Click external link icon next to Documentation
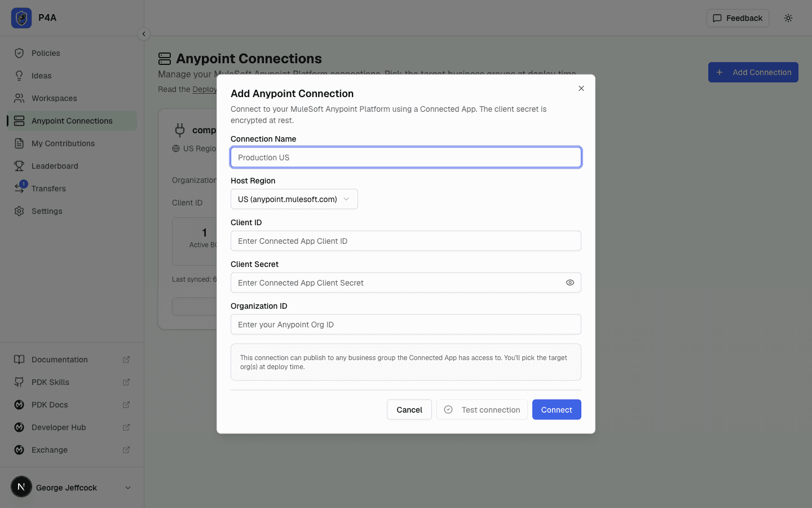The width and height of the screenshot is (812, 508). [x=126, y=360]
